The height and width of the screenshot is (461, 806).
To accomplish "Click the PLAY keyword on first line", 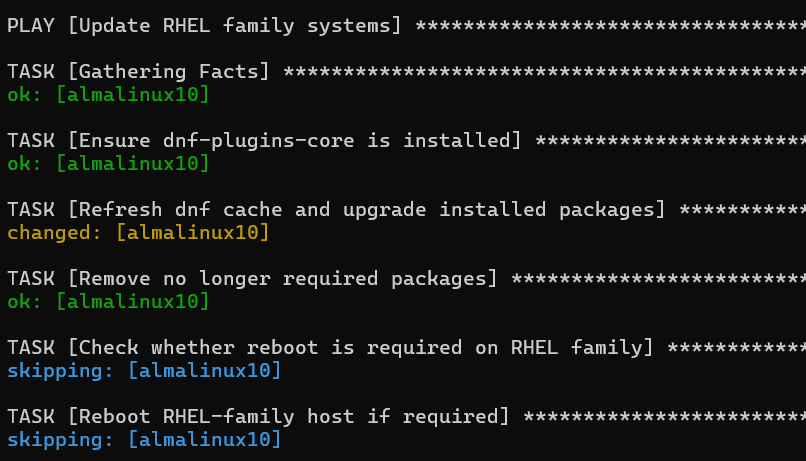I will point(31,26).
